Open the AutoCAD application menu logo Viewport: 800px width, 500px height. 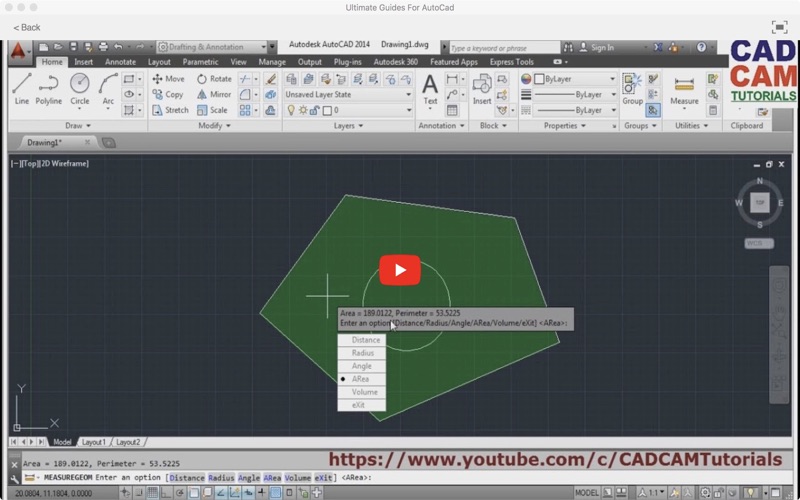18,51
